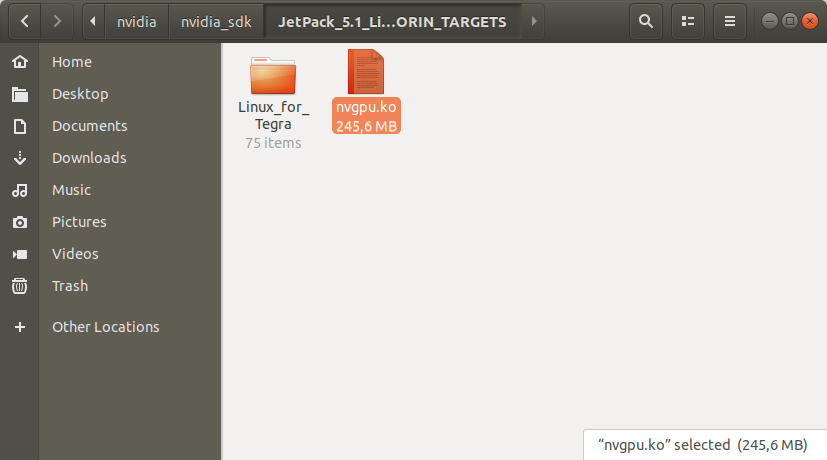Click the Downloads arrow icon

[x=20, y=158]
